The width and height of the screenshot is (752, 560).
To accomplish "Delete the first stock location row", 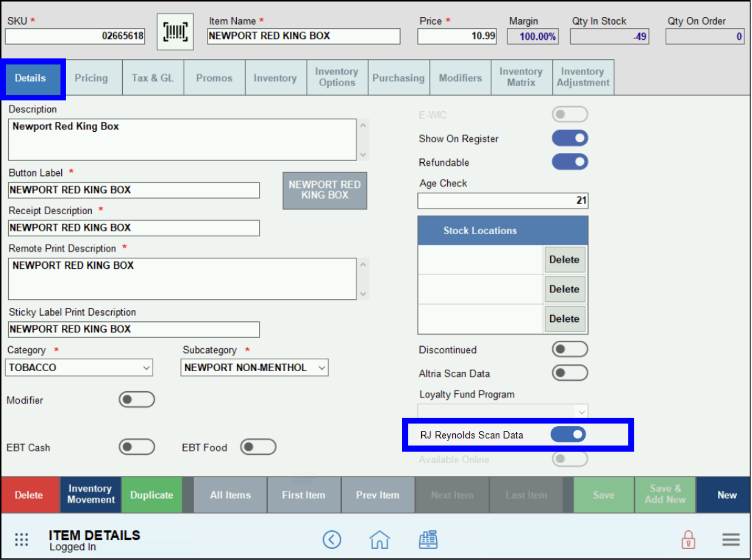I will click(564, 260).
